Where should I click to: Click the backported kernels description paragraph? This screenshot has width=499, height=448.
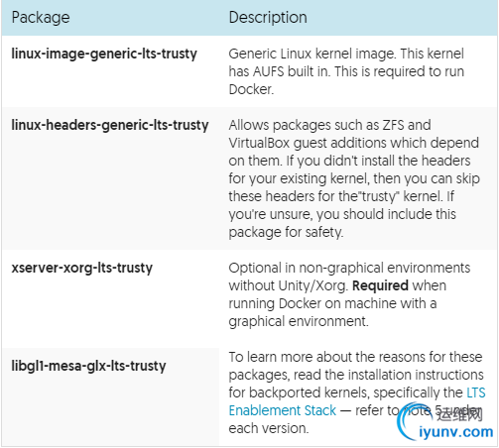click(357, 392)
